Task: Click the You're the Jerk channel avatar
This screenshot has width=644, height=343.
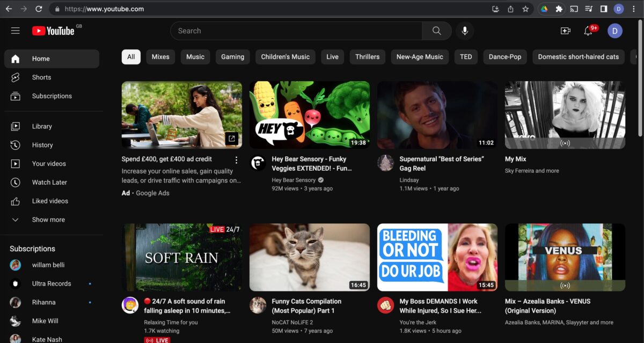Action: pyautogui.click(x=386, y=305)
